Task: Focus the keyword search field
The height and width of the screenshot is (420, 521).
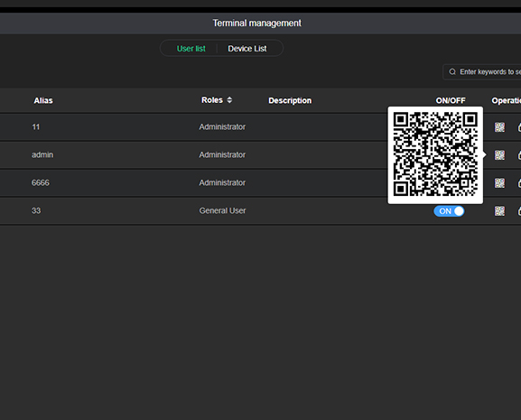Action: [x=482, y=71]
